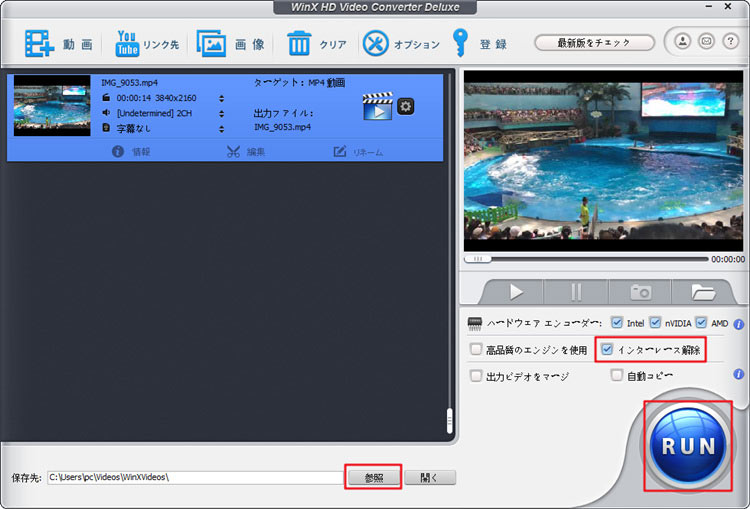Open the 編集 scissors editor
Viewport: 750px width, 509px height.
tap(246, 152)
